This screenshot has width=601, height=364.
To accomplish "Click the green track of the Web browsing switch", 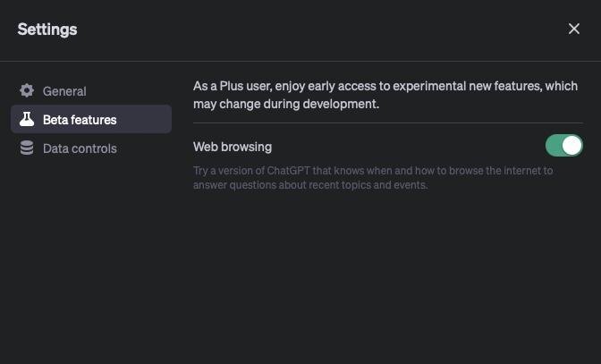I will pos(554,145).
